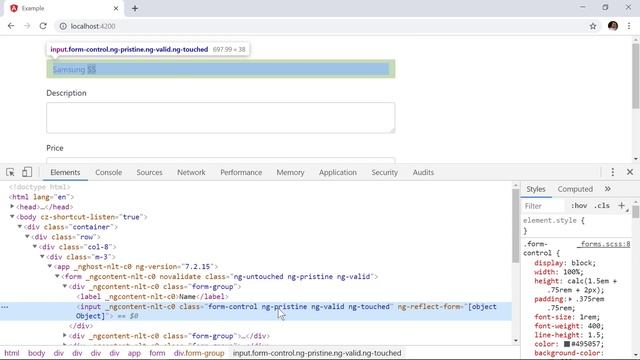640x360 pixels.
Task: Open the Application tab
Action: pos(338,172)
